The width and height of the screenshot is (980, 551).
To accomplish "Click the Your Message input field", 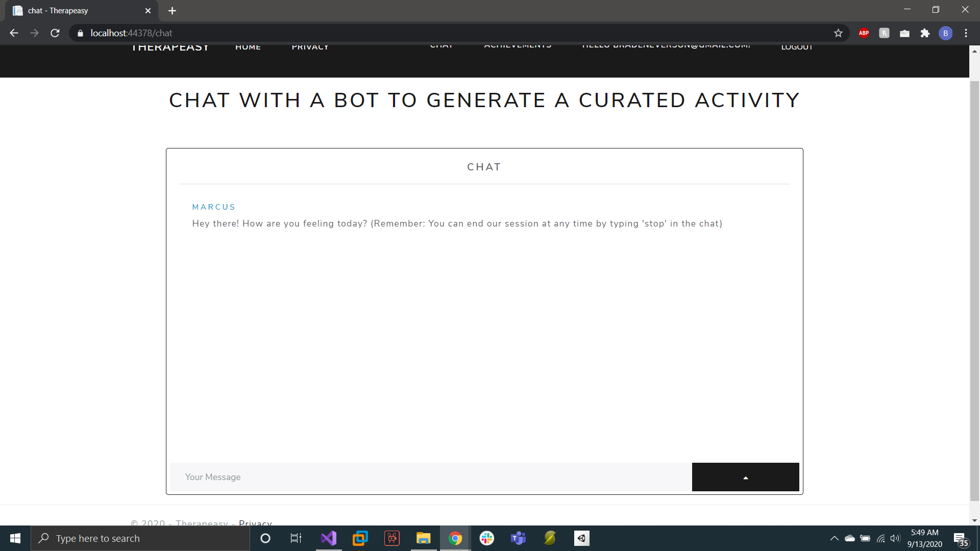I will tap(430, 477).
